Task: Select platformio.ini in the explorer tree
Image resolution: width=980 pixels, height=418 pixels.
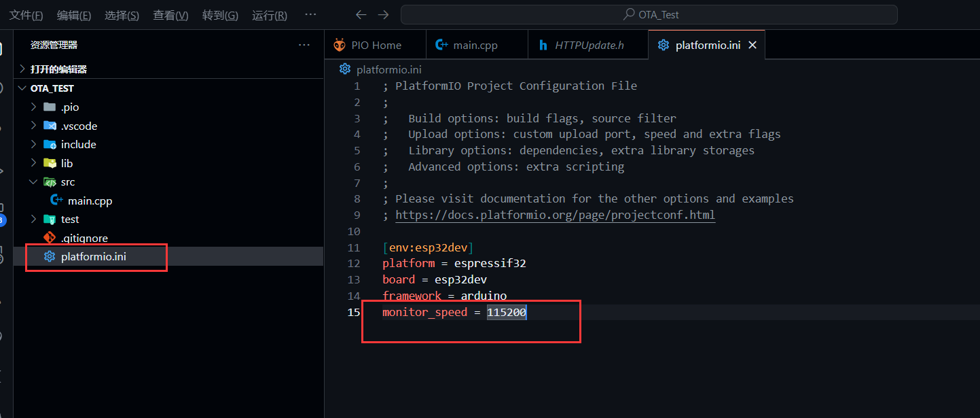Action: [94, 257]
